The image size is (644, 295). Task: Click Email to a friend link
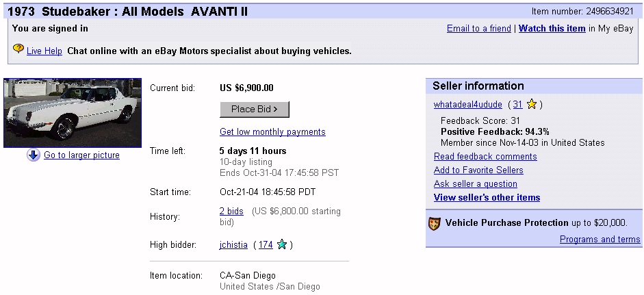click(x=479, y=28)
